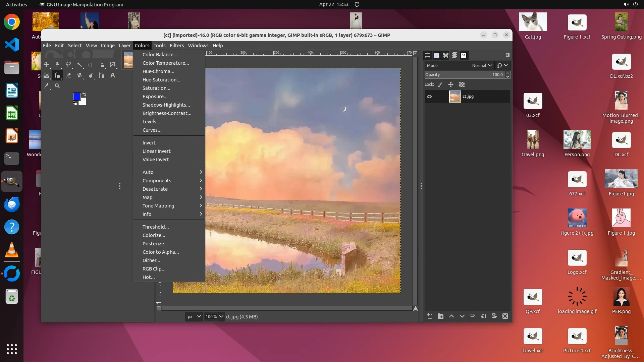
Task: Create a new layer group
Action: pyautogui.click(x=441, y=316)
